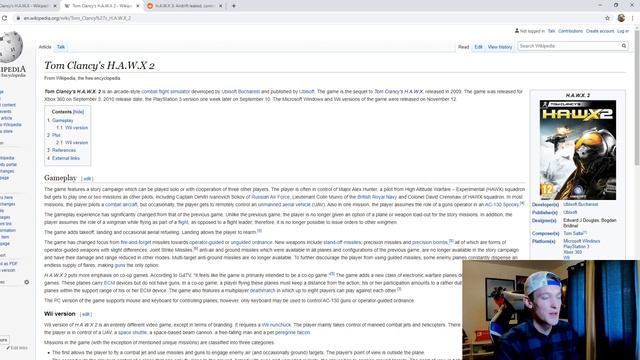Open the Contributions link
640x360 pixels.
[570, 31]
